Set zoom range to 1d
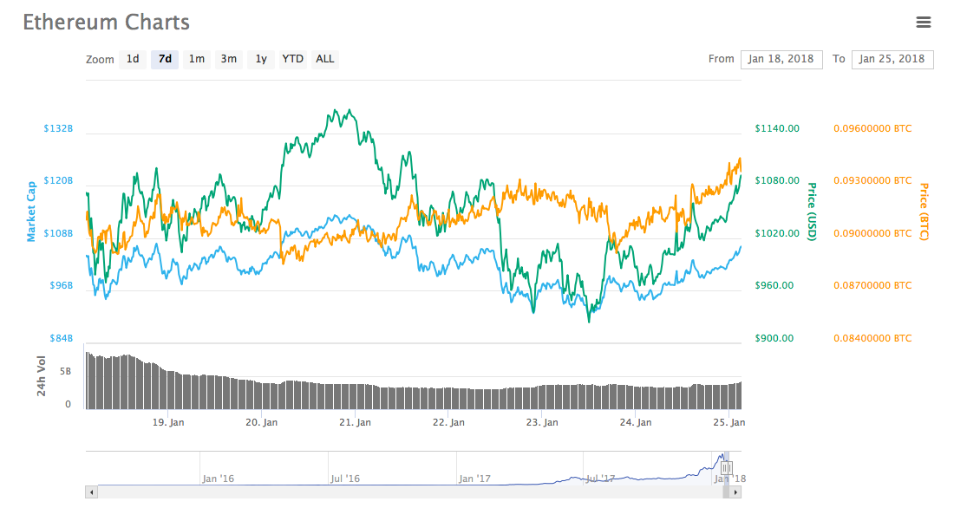Screen dimensions: 980x508 [133, 59]
